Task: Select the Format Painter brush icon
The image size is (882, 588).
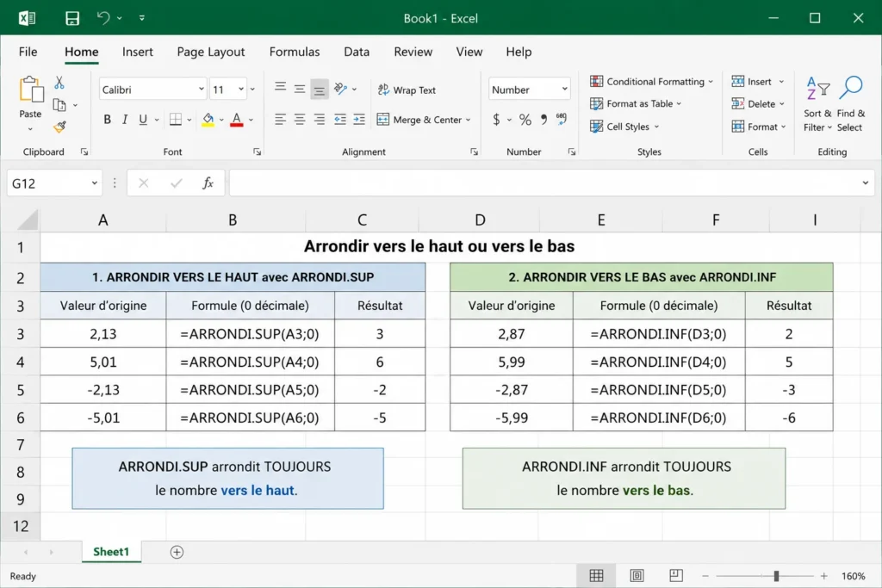Action: 59,127
